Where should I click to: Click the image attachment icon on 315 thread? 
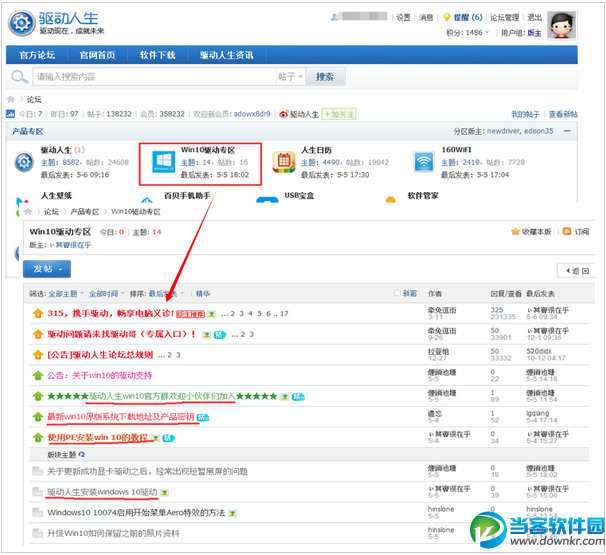pyautogui.click(x=211, y=314)
